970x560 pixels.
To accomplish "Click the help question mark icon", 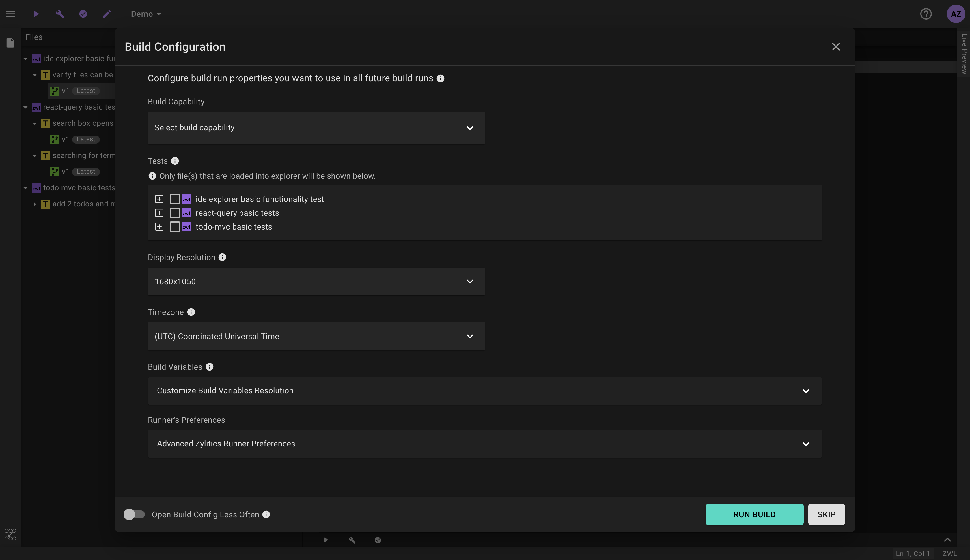I will [926, 14].
